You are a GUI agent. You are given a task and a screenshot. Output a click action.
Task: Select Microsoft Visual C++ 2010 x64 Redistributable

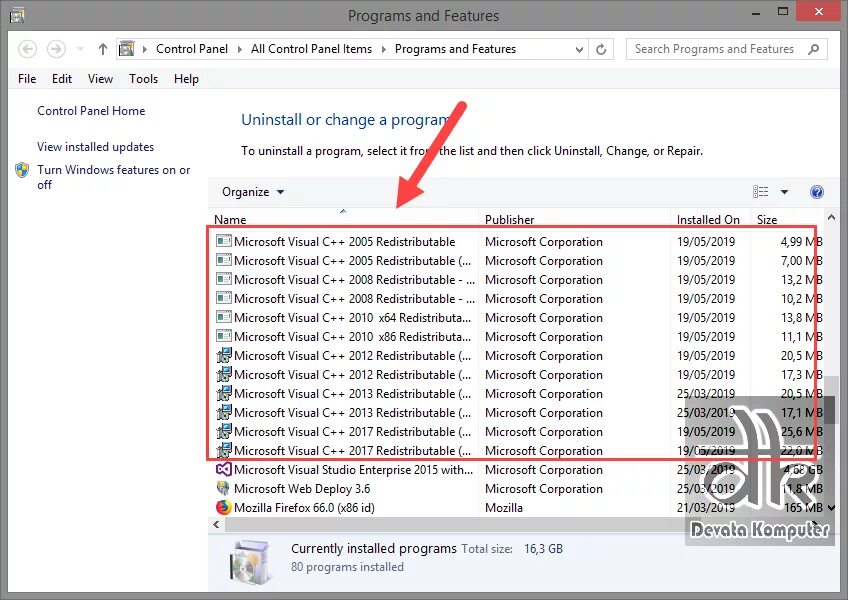tap(518, 318)
